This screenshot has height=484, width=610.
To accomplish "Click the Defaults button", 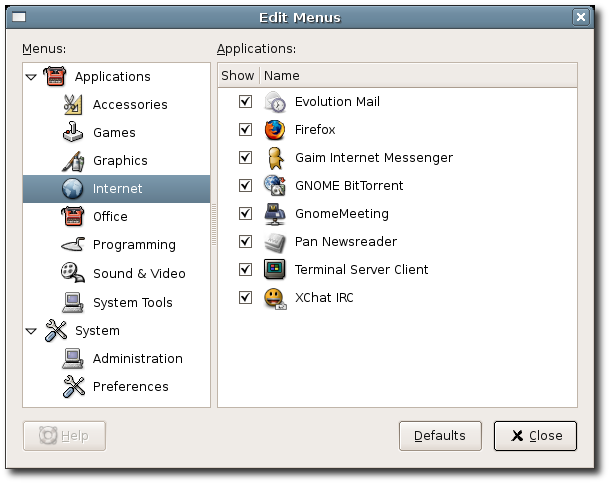I will click(x=440, y=436).
